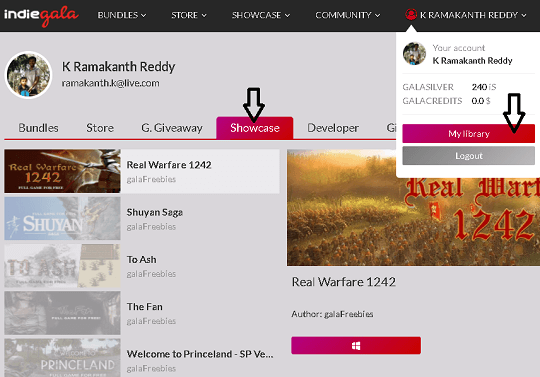Select the Welcome to Princeland thumbnail
Image resolution: width=540 pixels, height=377 pixels.
pyautogui.click(x=62, y=358)
